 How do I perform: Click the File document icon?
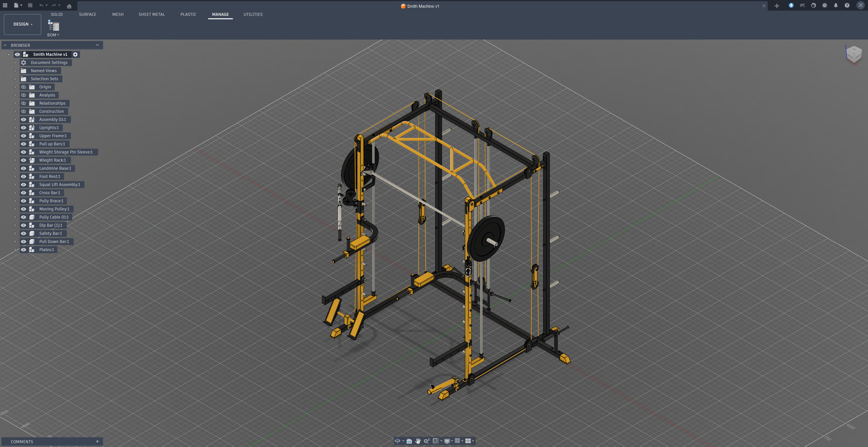[16, 5]
